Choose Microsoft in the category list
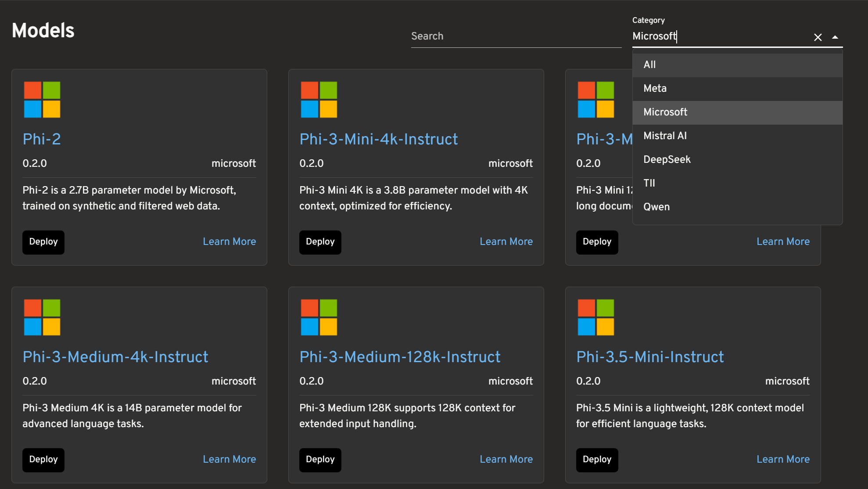The height and width of the screenshot is (489, 868). 737,112
